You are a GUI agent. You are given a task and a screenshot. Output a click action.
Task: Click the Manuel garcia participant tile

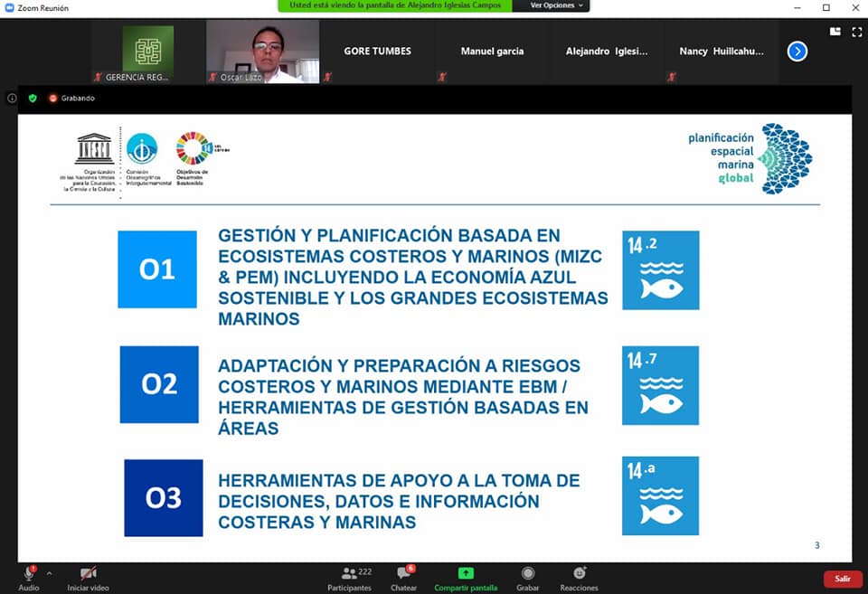(x=492, y=52)
